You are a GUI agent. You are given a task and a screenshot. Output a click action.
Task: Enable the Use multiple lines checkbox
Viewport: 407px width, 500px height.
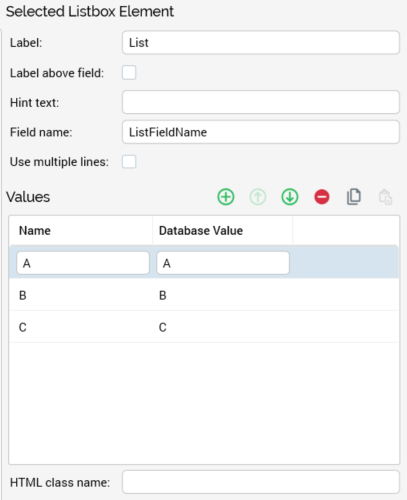(x=129, y=162)
